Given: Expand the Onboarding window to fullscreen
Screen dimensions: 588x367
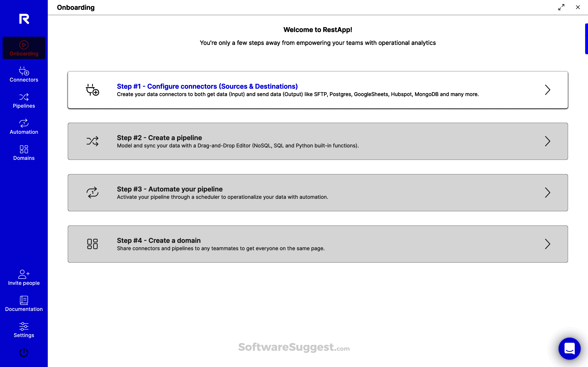Looking at the screenshot, I should tap(561, 7).
